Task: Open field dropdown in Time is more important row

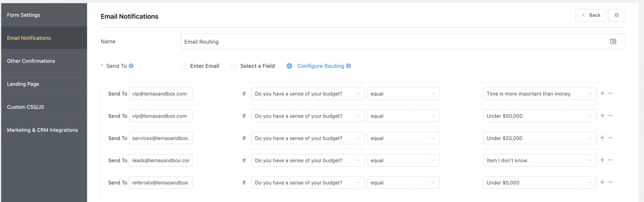Action: 308,94
